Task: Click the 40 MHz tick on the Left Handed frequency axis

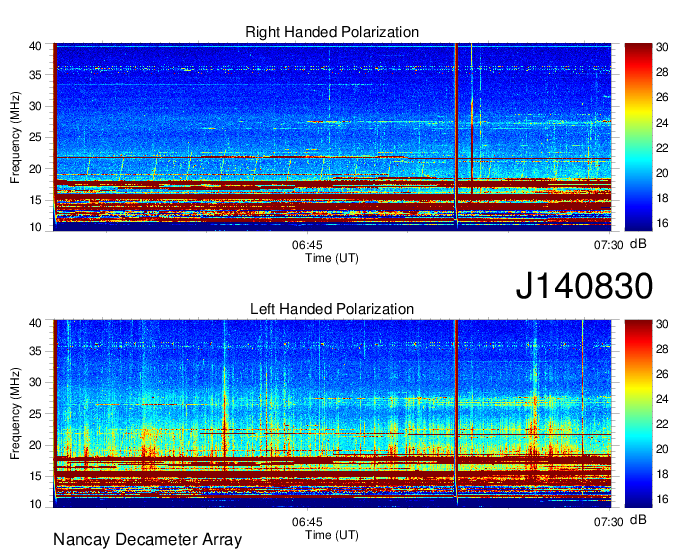Action: point(35,323)
